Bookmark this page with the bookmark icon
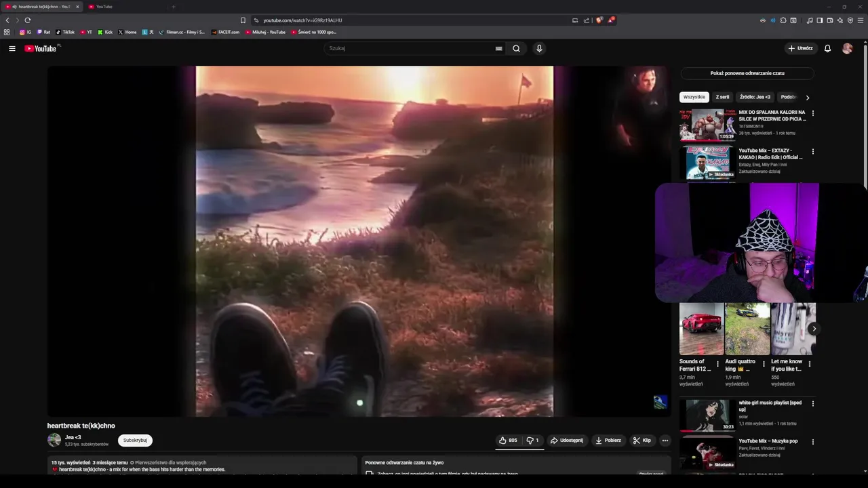Image resolution: width=868 pixels, height=488 pixels. coord(243,20)
